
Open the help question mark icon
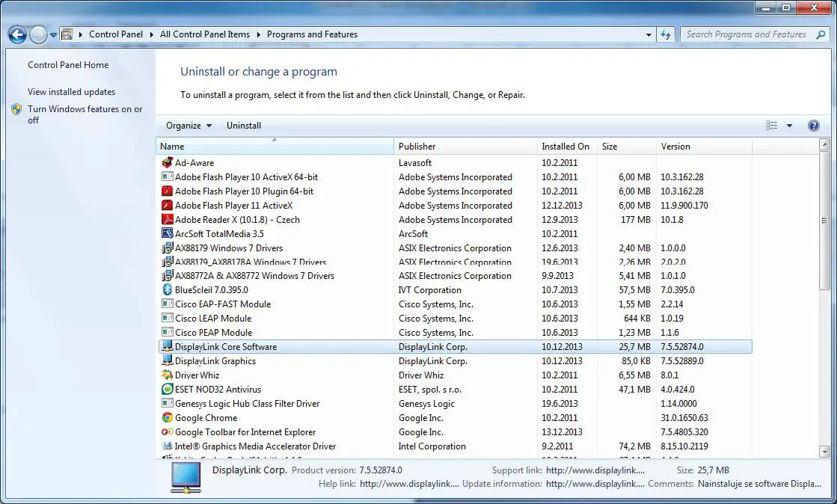[814, 126]
